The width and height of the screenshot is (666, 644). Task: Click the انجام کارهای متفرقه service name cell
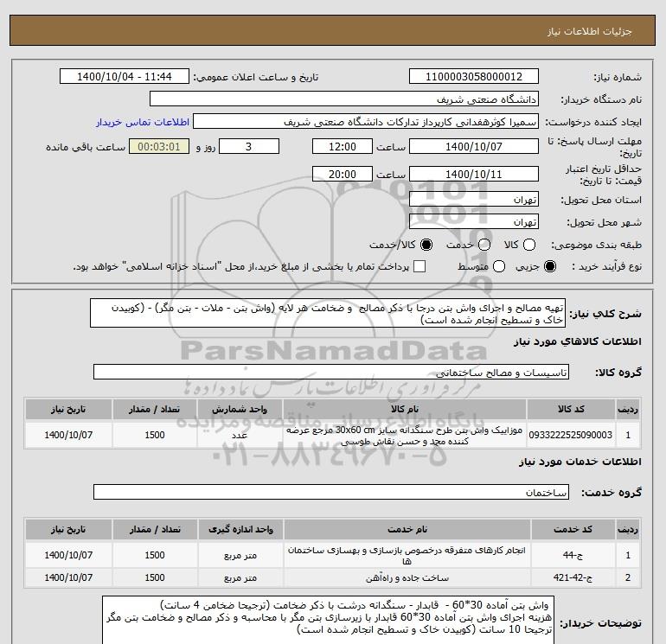tap(407, 555)
